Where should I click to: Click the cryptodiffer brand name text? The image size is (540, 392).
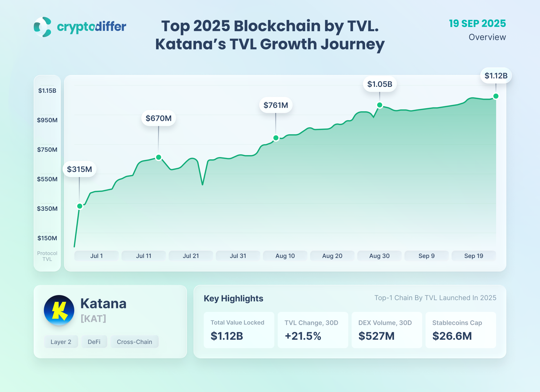(91, 27)
